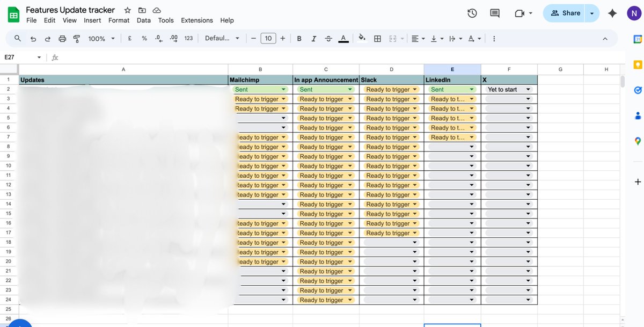This screenshot has height=327, width=644.
Task: Decrease decimal places
Action: click(158, 39)
